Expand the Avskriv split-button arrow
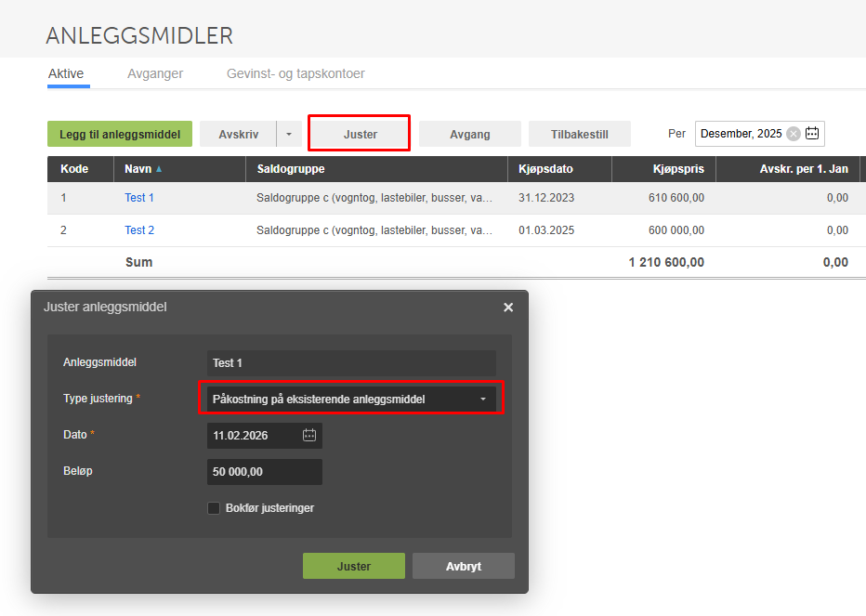 tap(289, 134)
